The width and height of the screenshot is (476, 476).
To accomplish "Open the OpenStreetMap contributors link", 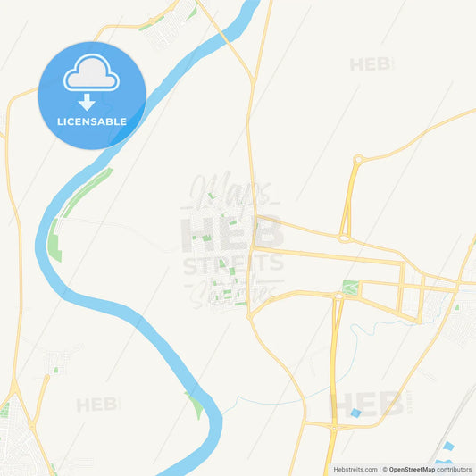I will 430,470.
